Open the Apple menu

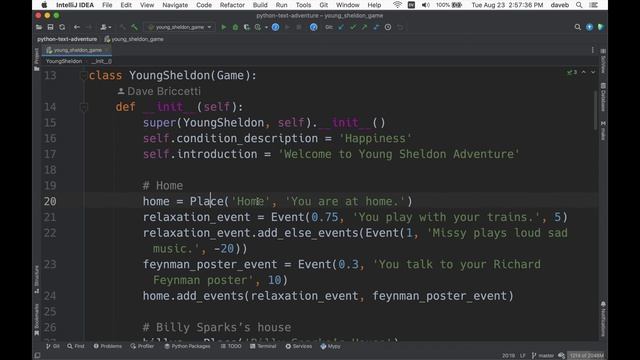pos(44,5)
